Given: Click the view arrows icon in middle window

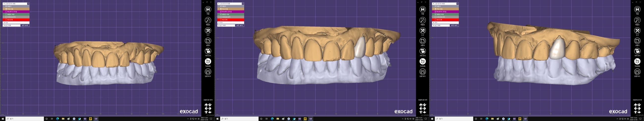Looking at the screenshot, I should click(423, 108).
